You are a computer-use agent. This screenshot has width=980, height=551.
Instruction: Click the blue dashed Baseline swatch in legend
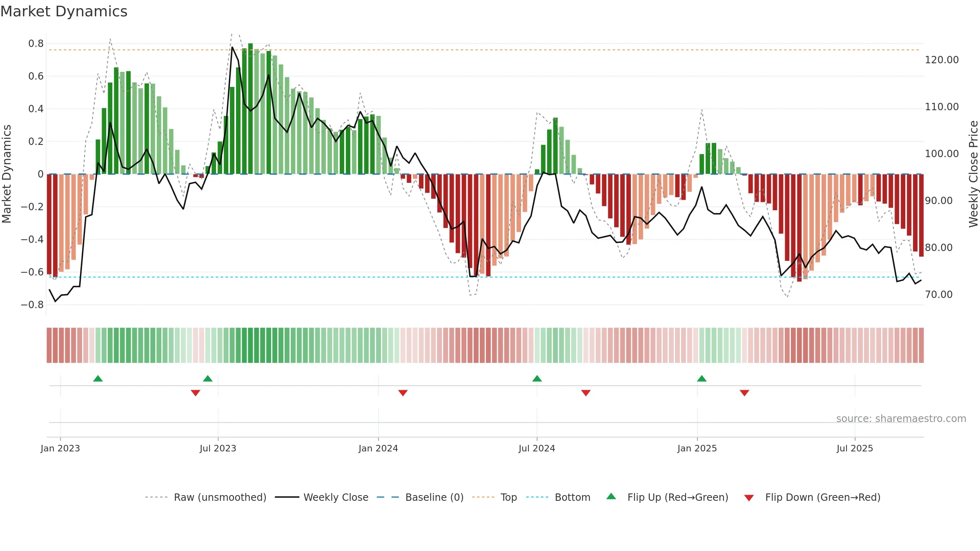388,497
